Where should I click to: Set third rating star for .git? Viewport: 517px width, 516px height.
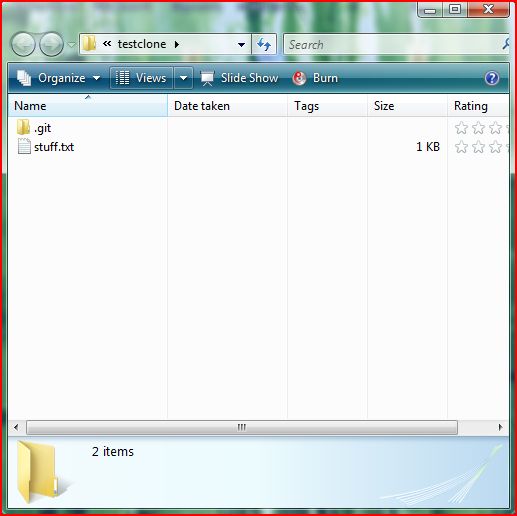[495, 128]
